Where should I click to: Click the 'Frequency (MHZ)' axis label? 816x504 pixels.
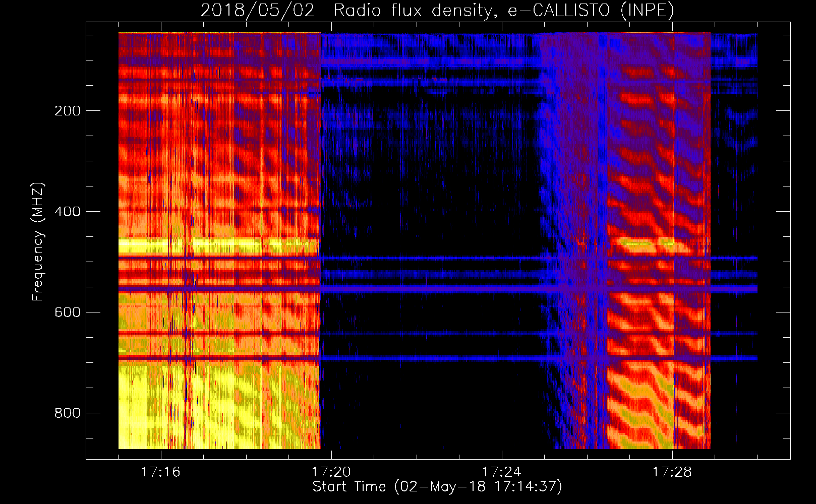(38, 242)
